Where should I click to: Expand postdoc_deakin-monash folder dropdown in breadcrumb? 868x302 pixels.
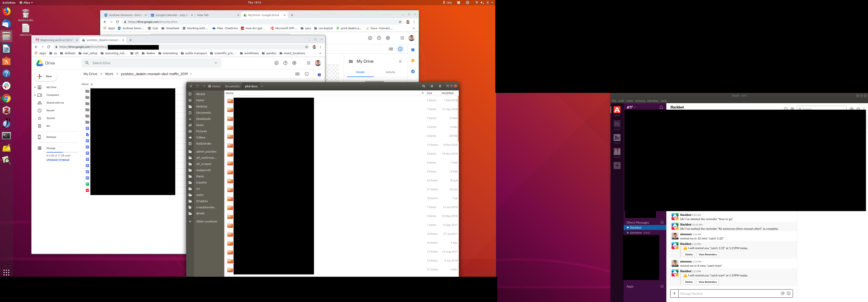[191, 74]
